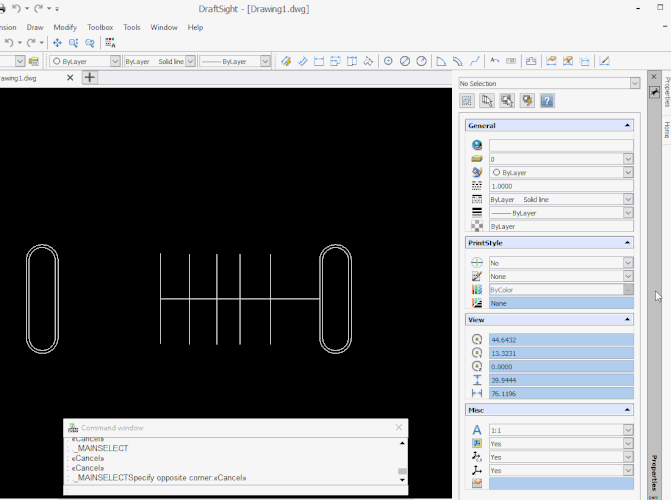Open the Window menu
The image size is (671, 500).
164,27
